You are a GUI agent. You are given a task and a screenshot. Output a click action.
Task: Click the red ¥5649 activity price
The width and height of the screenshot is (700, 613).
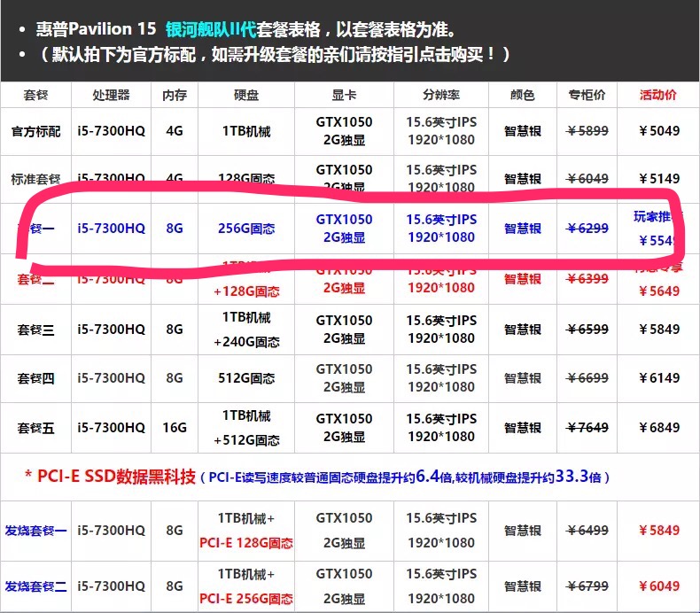(x=659, y=291)
